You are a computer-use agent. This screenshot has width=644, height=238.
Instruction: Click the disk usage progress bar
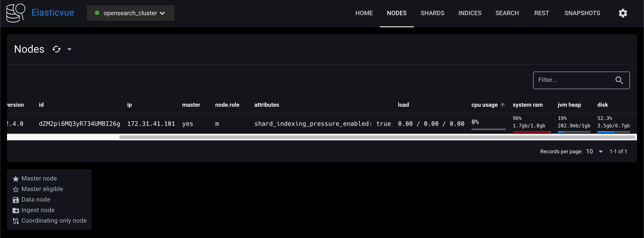point(613,132)
